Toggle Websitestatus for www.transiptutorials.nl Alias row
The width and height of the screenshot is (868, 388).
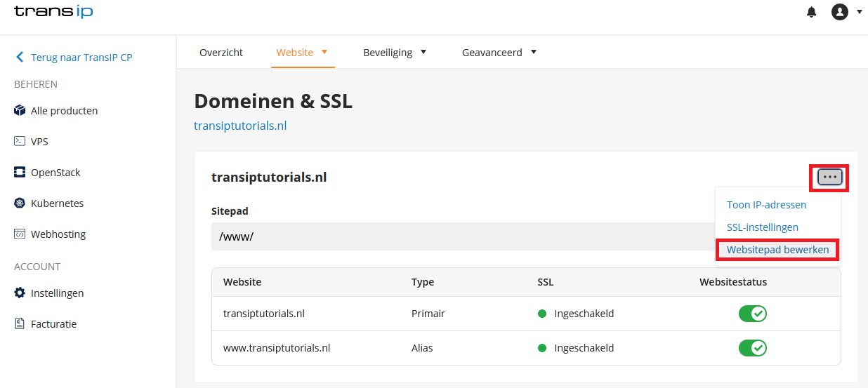tap(753, 348)
